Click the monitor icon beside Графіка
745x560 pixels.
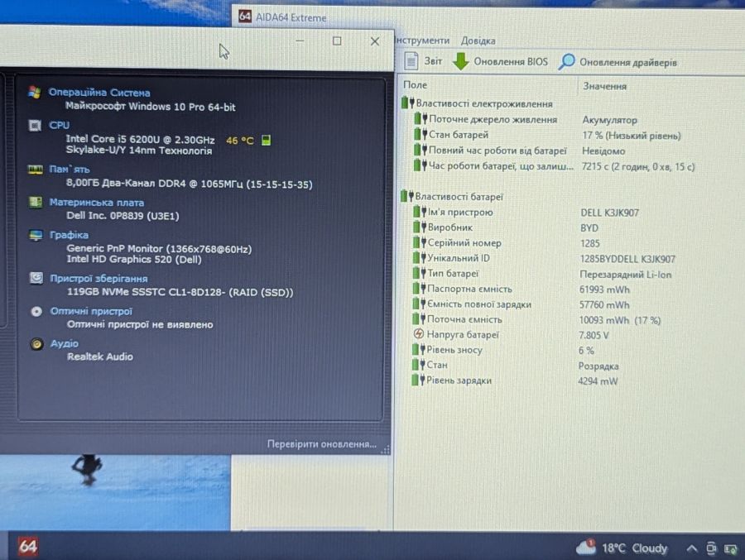click(x=36, y=235)
